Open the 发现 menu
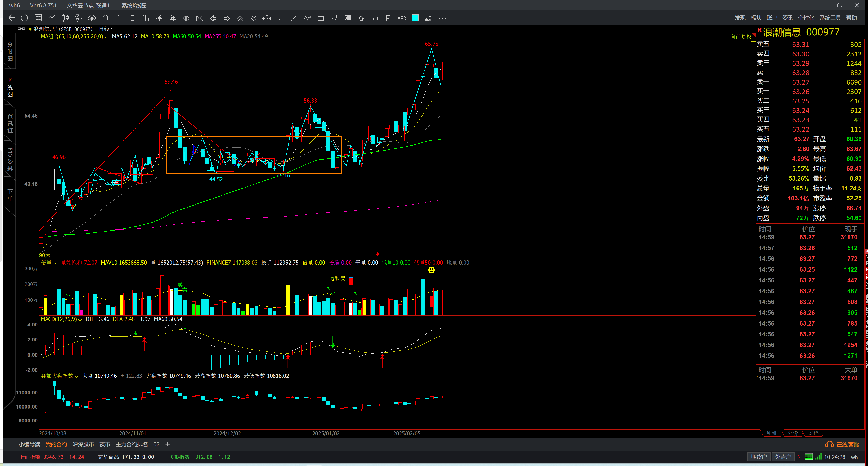 point(740,18)
